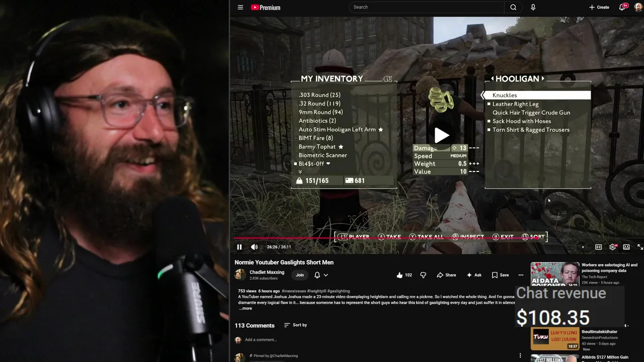Image resolution: width=644 pixels, height=362 pixels.
Task: Select Leather Right Leg item
Action: click(x=515, y=104)
